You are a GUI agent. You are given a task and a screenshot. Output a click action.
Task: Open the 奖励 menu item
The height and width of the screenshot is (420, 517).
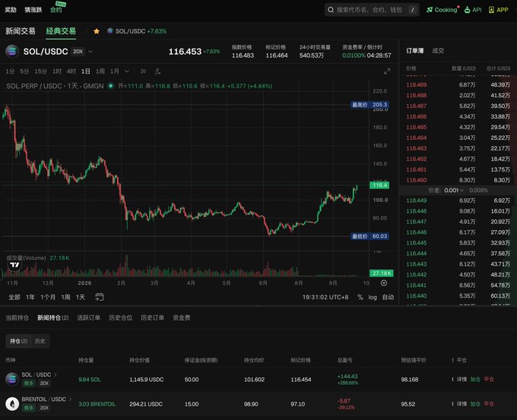(11, 10)
